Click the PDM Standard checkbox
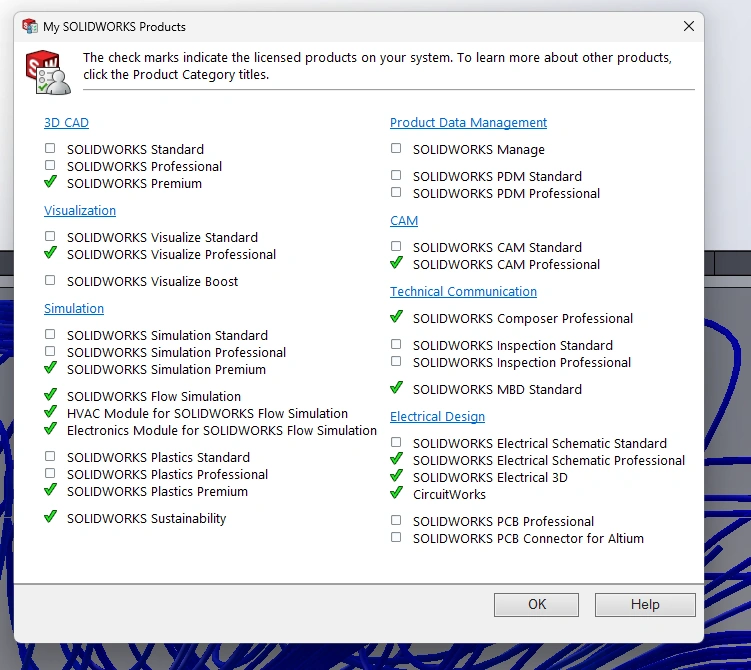This screenshot has height=670, width=751. [x=396, y=175]
